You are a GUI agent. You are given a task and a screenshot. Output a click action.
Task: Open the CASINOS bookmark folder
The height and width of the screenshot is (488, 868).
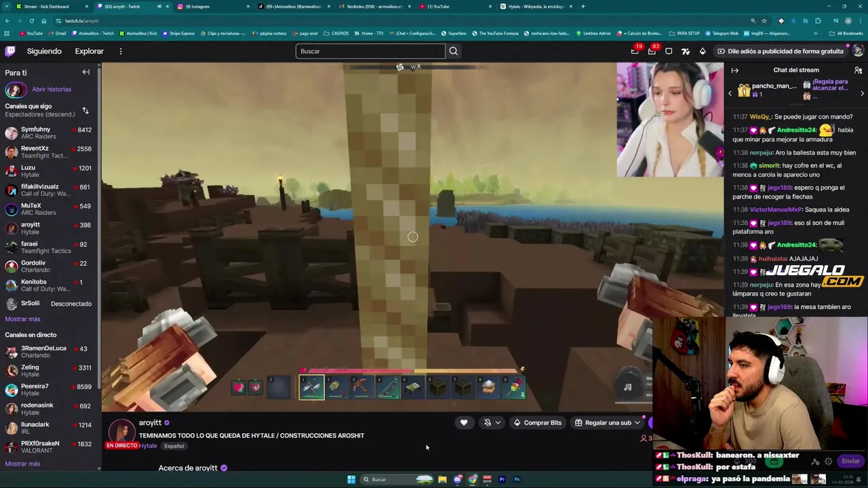click(x=336, y=33)
